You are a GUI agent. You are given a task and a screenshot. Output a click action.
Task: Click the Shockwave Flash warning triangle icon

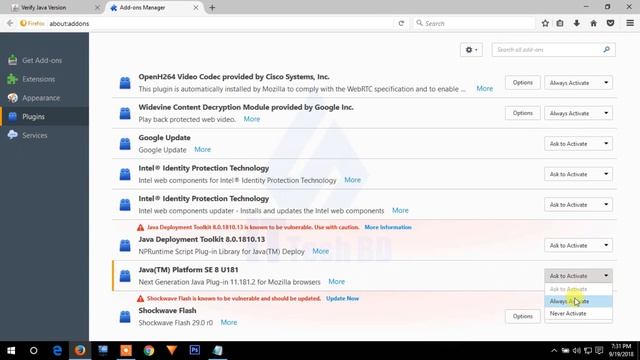[x=140, y=299]
